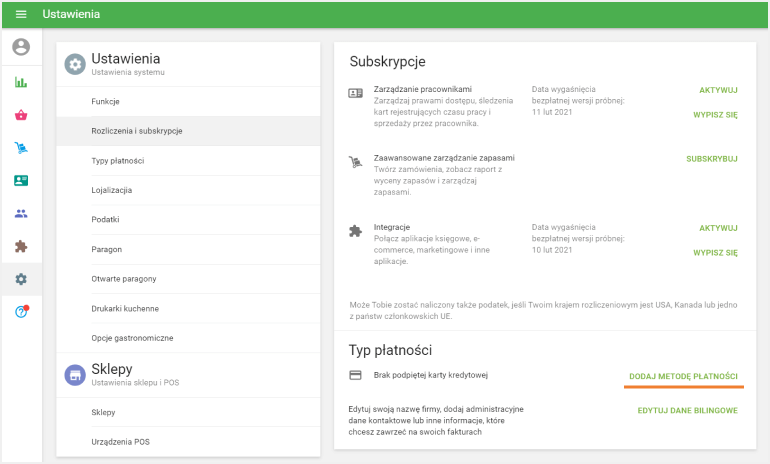Click the 11 lut 2021 expiry date
Screen dimensions: 770x464
pyautogui.click(x=552, y=112)
